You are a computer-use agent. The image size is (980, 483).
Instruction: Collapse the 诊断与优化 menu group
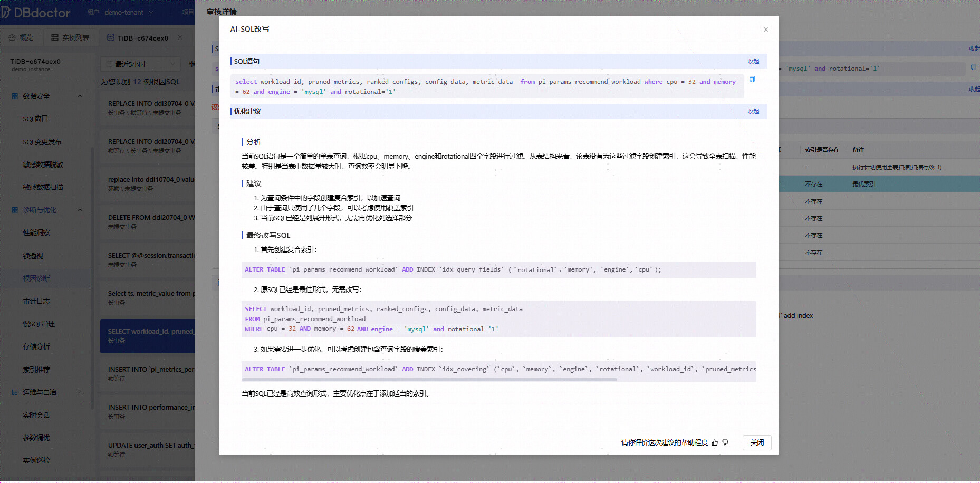click(x=46, y=210)
